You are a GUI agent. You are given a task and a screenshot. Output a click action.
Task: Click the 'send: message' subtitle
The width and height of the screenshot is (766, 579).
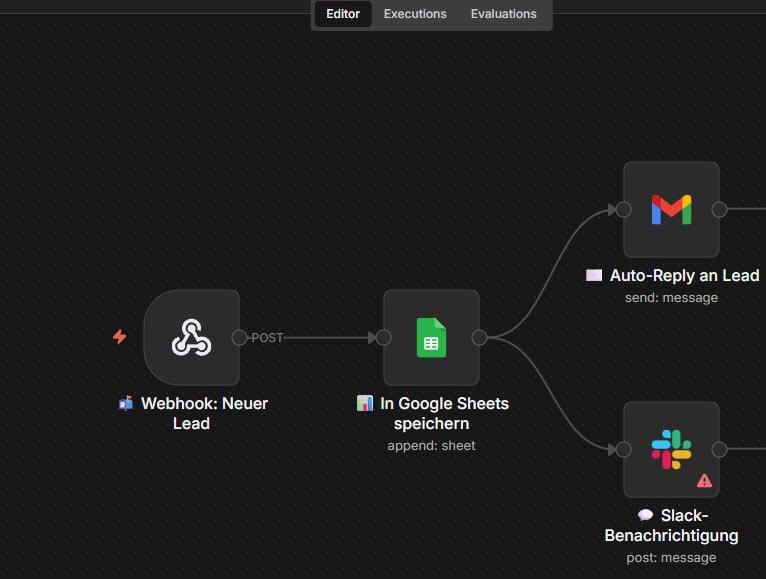tap(671, 298)
